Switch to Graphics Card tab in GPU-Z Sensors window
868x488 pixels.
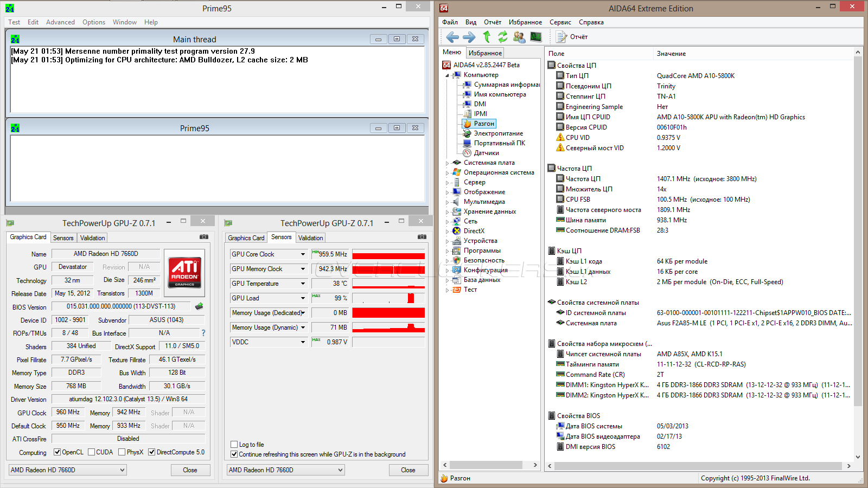[x=246, y=237]
